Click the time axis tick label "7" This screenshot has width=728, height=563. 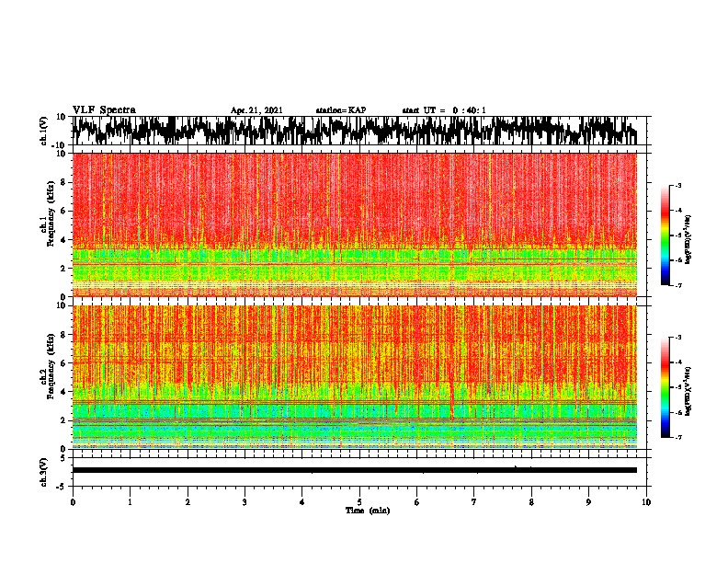pyautogui.click(x=474, y=502)
